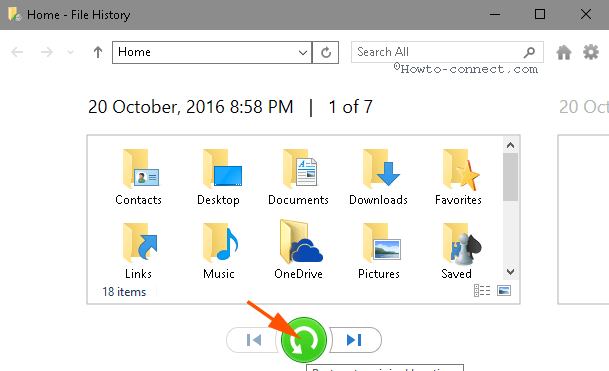Select the Links folder
This screenshot has width=609, height=371.
tap(139, 251)
